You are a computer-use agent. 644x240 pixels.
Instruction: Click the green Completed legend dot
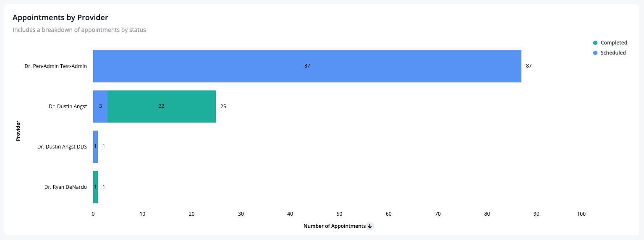(595, 43)
